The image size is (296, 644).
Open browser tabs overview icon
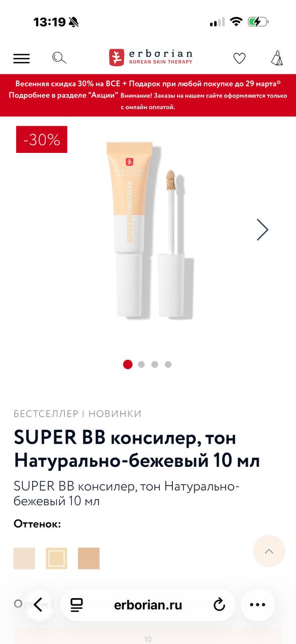tap(77, 605)
